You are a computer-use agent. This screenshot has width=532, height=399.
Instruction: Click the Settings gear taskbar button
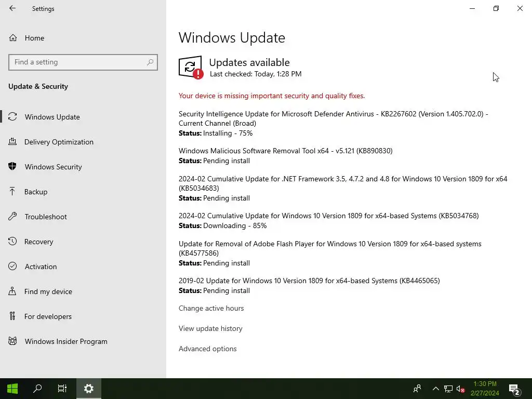tap(88, 389)
